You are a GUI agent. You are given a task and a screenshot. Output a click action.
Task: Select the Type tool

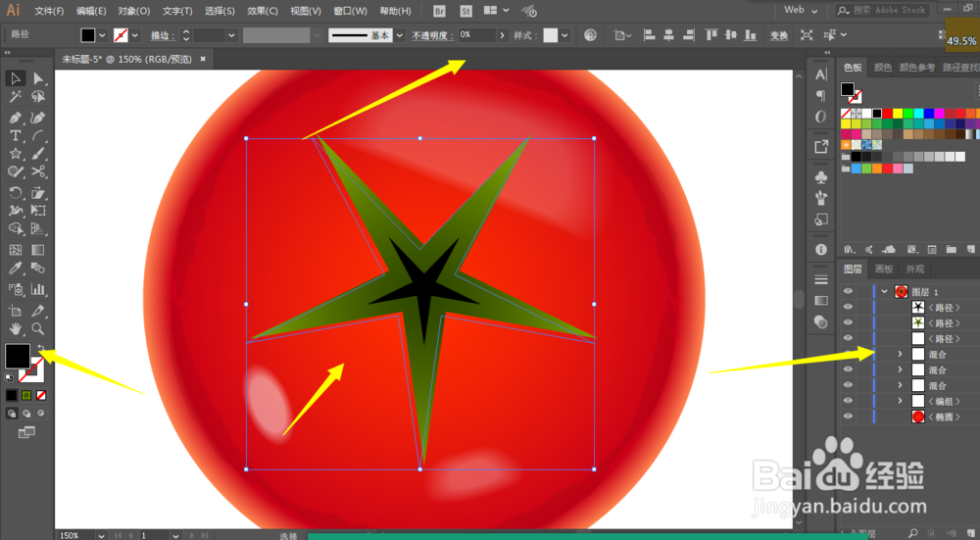click(x=16, y=135)
